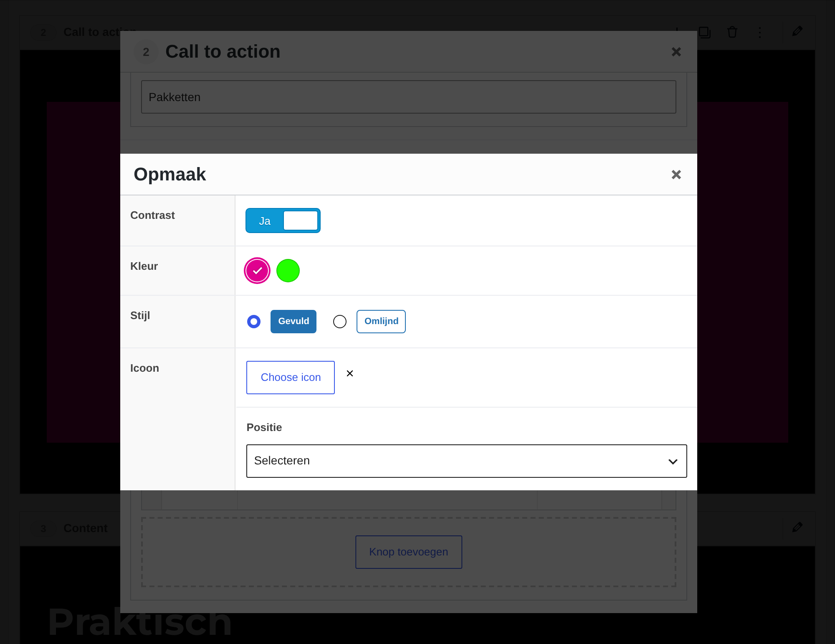Click the chevron arrow in Positie dropdown
The height and width of the screenshot is (644, 835).
673,461
